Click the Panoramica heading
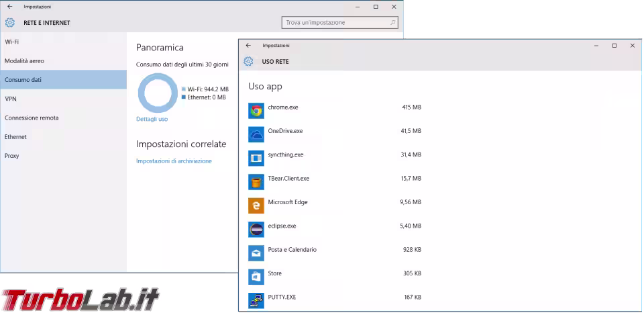The height and width of the screenshot is (313, 644). click(x=160, y=48)
